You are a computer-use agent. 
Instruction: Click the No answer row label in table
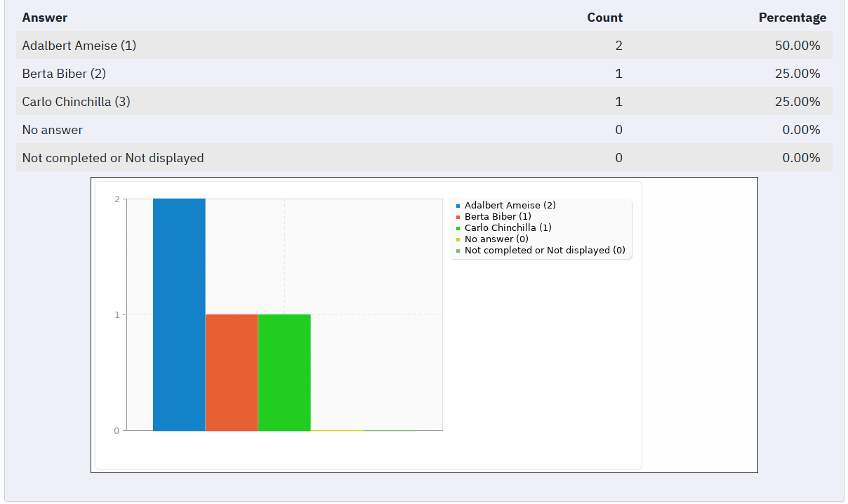(52, 130)
